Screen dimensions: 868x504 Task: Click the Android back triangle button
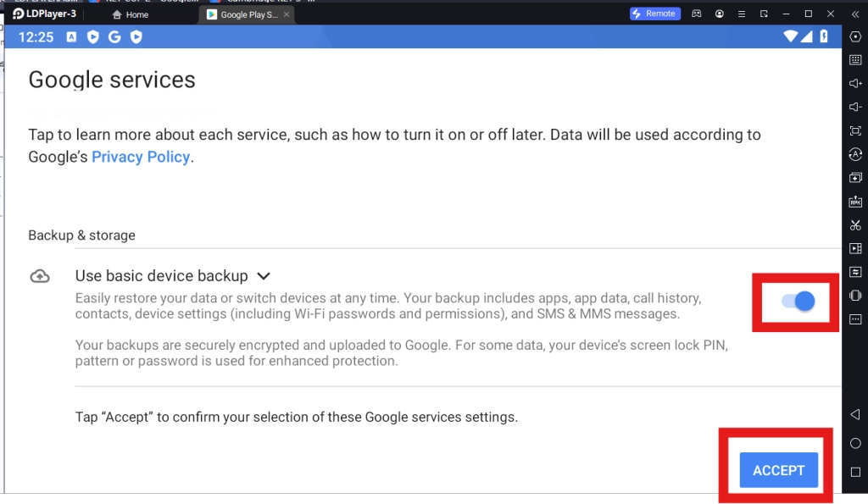coord(855,414)
